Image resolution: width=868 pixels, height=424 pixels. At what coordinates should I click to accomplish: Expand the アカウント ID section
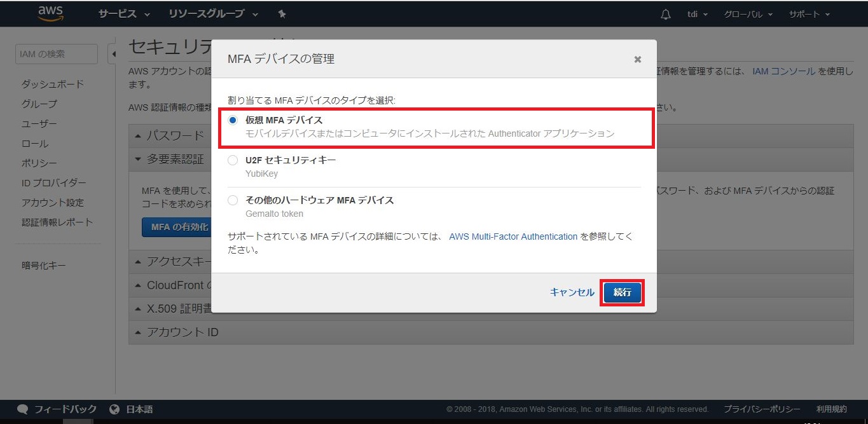point(183,332)
